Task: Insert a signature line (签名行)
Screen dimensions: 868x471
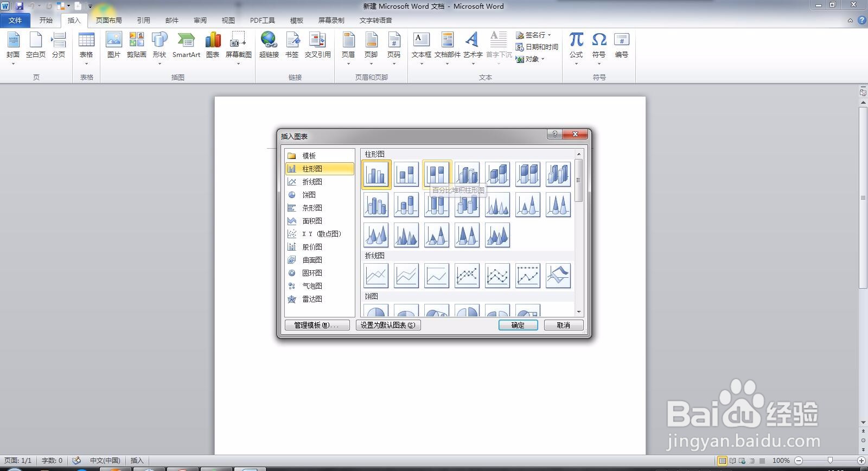Action: point(533,35)
